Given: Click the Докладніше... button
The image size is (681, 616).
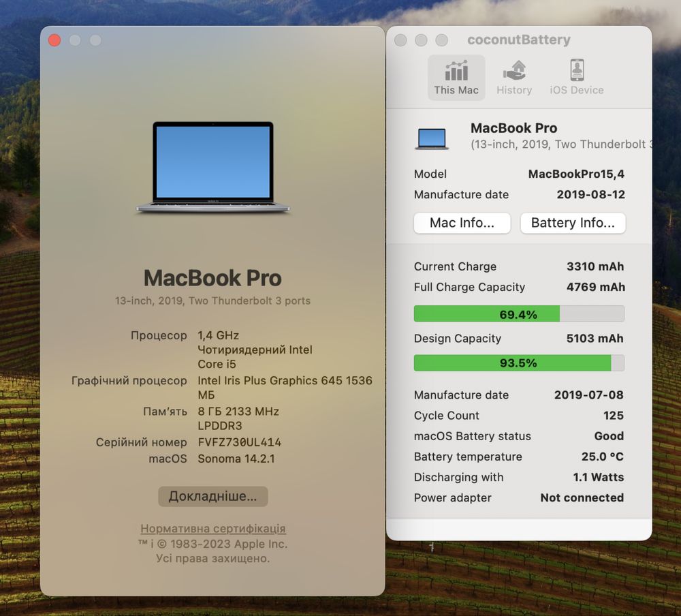Looking at the screenshot, I should coord(212,497).
